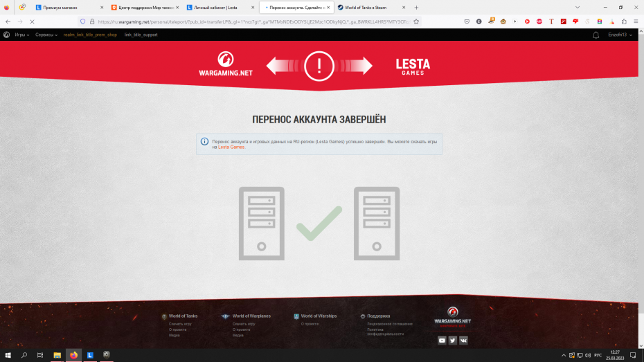Open the Lesta Game Center taskbar icon

click(90, 355)
